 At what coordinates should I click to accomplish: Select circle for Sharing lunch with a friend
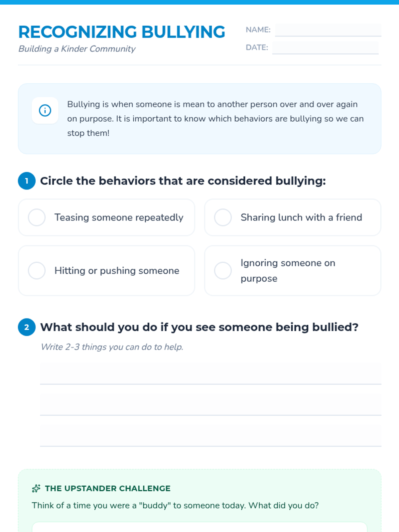tap(223, 217)
